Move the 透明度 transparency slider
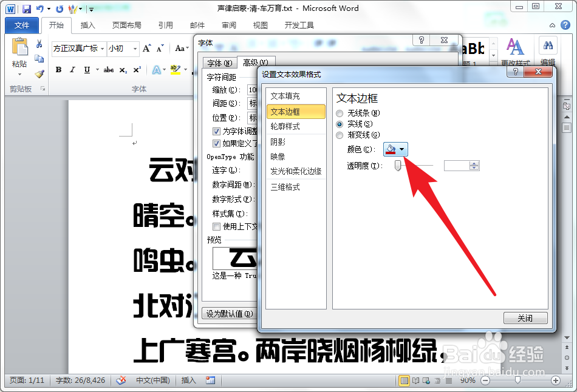577x392 pixels. coord(399,165)
